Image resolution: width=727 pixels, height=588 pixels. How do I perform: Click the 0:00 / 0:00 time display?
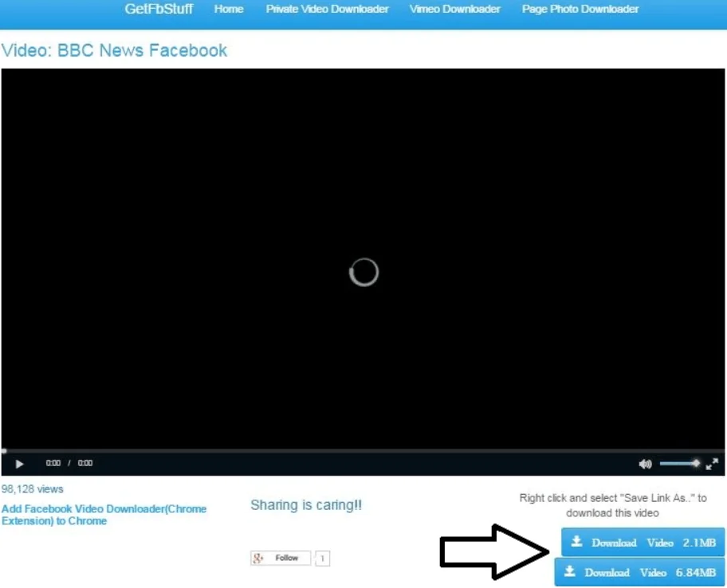point(69,464)
